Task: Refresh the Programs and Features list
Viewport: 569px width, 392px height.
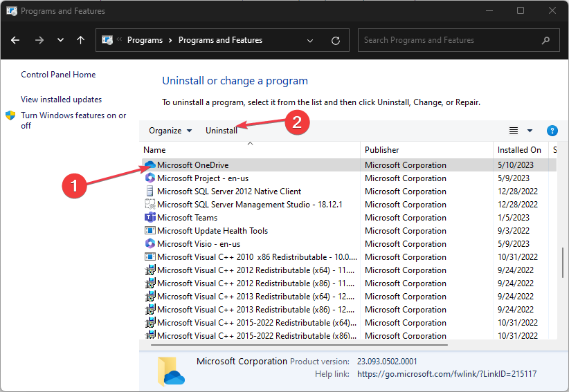Action: pos(336,41)
